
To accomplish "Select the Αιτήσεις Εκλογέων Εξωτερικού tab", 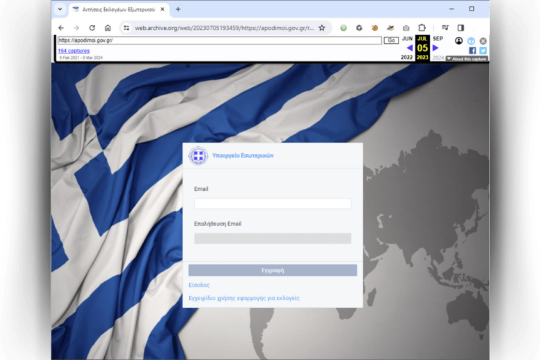I will tap(119, 9).
